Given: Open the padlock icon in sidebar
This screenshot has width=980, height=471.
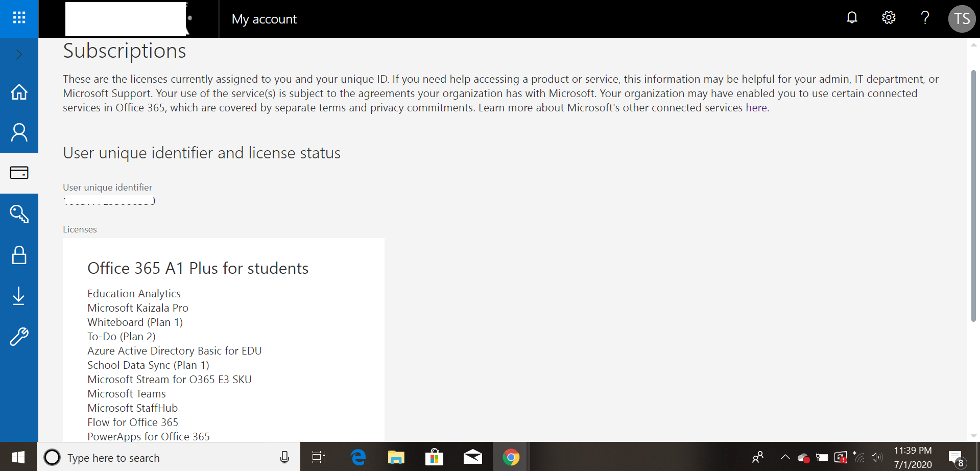Looking at the screenshot, I should pos(19,254).
